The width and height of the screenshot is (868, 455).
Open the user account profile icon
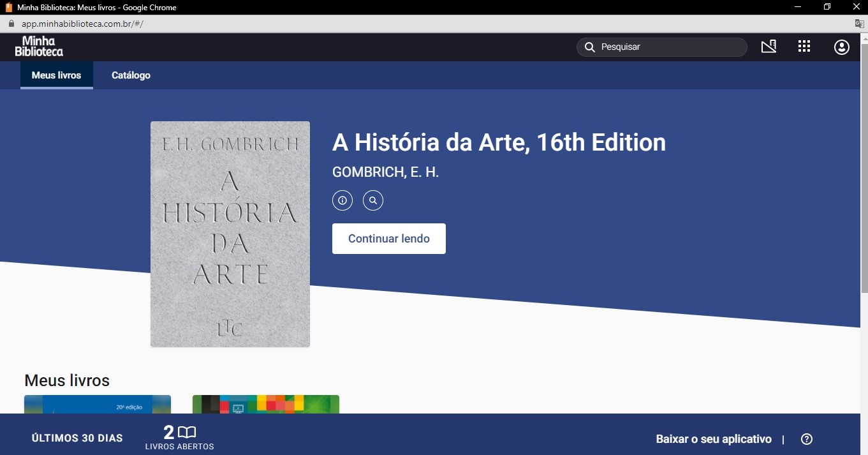click(842, 47)
